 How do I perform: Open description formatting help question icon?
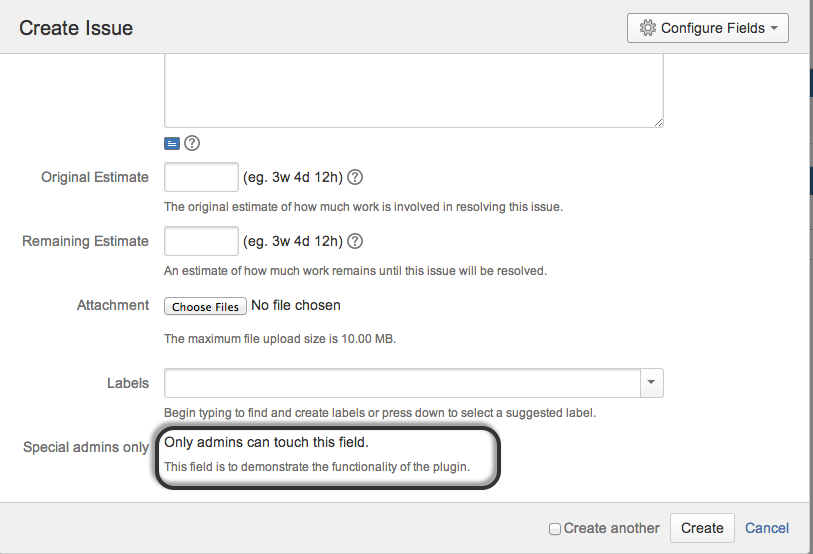click(x=192, y=143)
